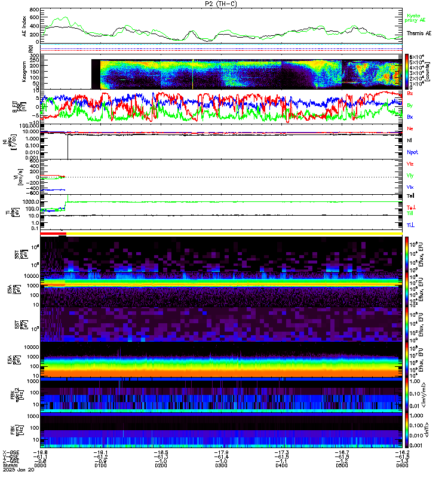Click the "FBK scm1 [Hz]" axis label

tap(17, 430)
